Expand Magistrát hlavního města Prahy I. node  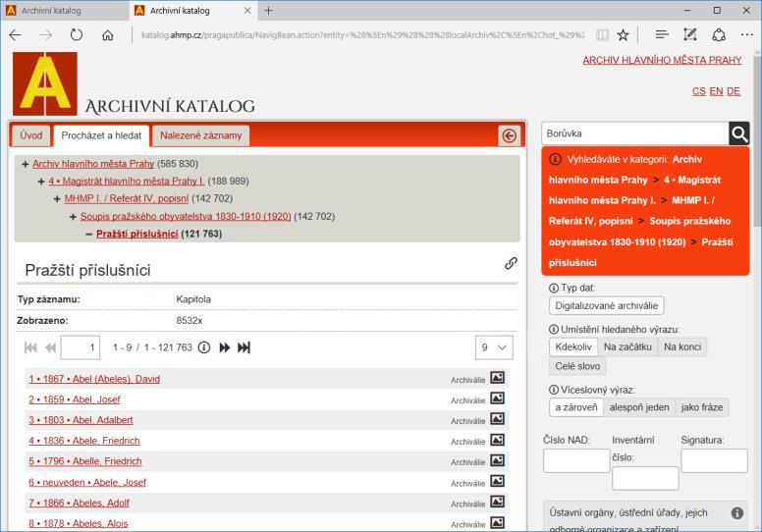tap(41, 182)
